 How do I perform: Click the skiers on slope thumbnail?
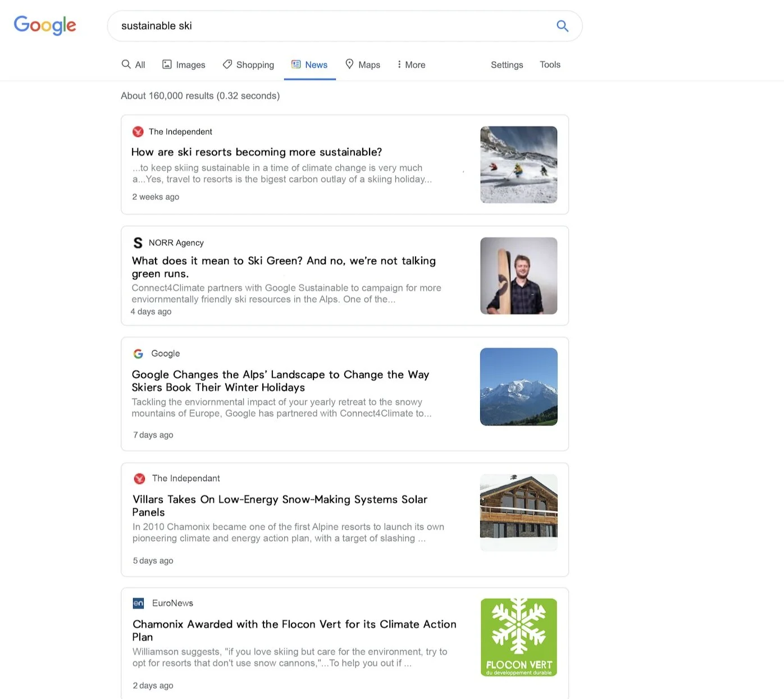(519, 165)
